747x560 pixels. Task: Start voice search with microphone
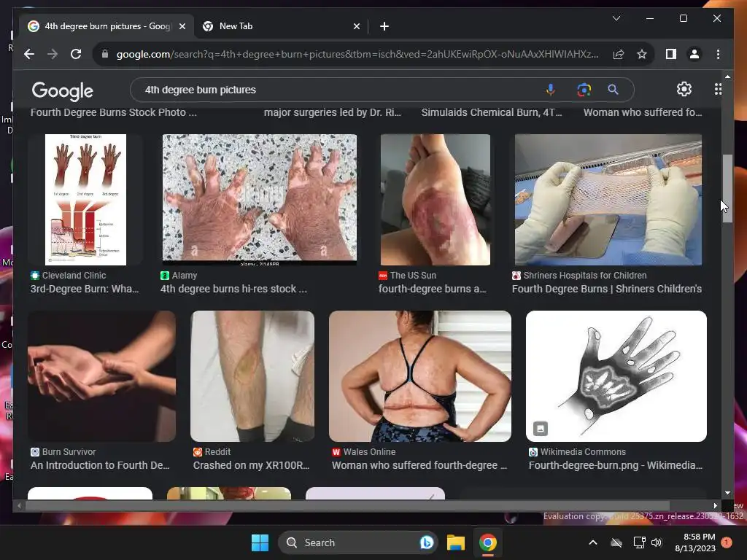click(550, 90)
